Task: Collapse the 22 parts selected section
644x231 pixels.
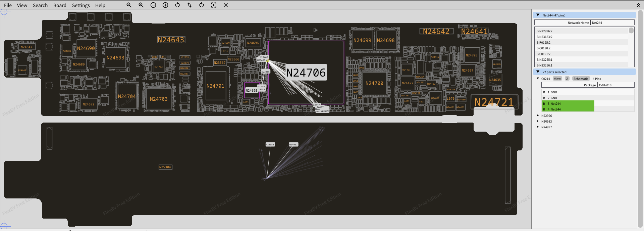Action: 538,72
